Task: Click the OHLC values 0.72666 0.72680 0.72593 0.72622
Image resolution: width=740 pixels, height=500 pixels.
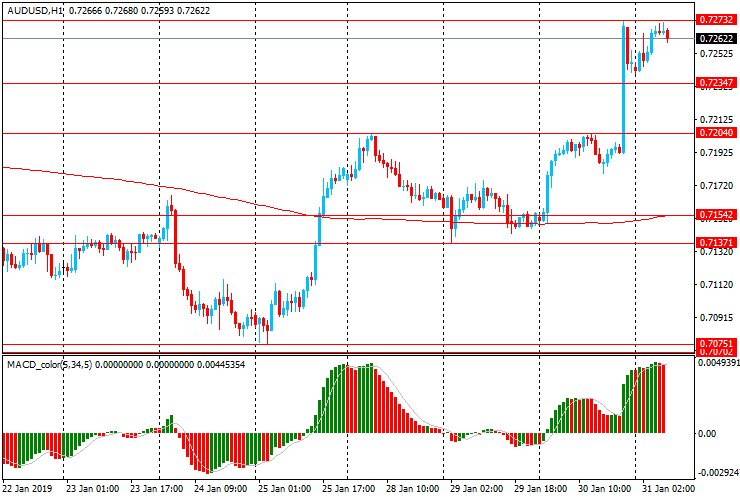Action: [x=139, y=10]
